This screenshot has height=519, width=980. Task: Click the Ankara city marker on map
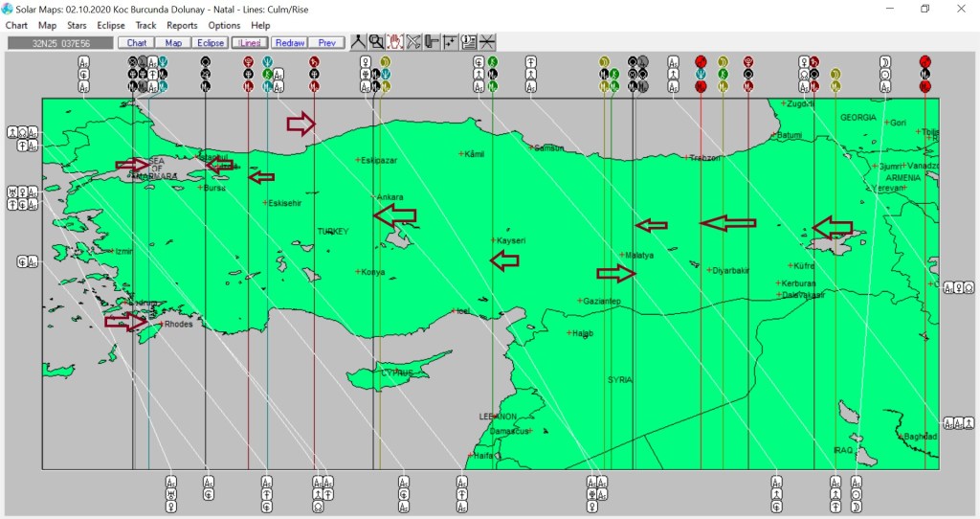coord(374,197)
